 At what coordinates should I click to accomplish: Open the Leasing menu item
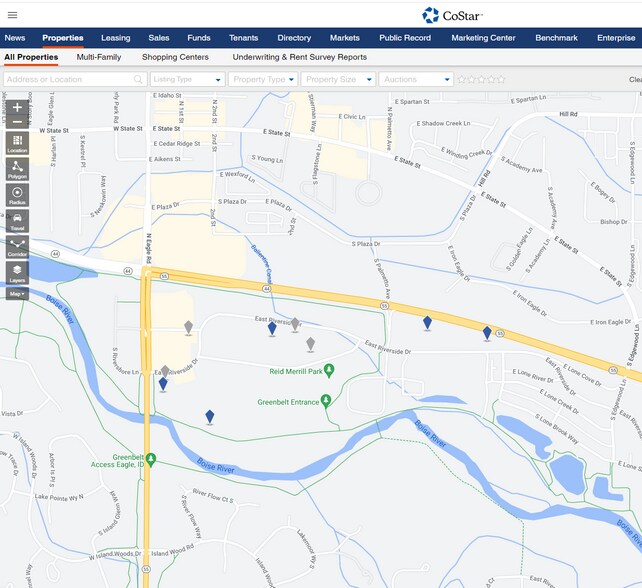click(x=115, y=38)
